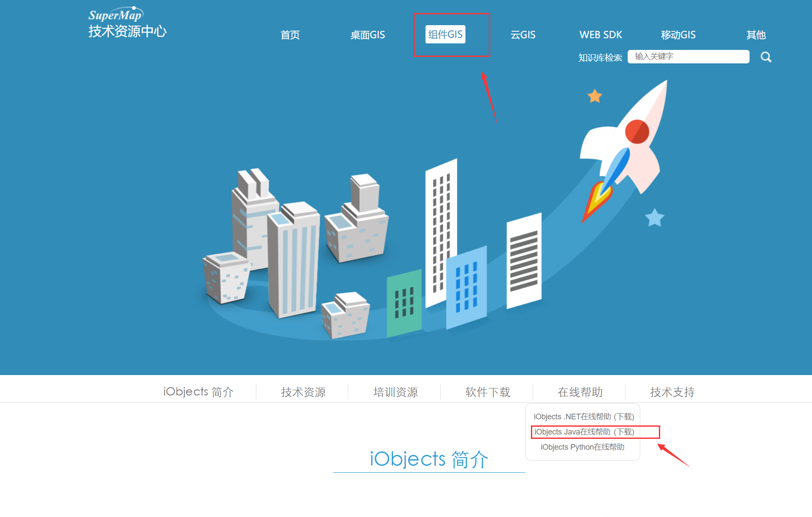The height and width of the screenshot is (517, 812).
Task: Click the search magnifier icon
Action: click(766, 57)
